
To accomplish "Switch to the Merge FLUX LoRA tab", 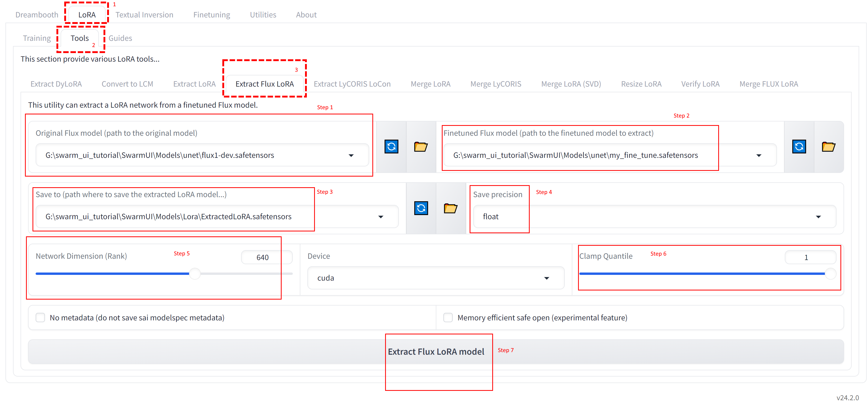I will tap(769, 84).
